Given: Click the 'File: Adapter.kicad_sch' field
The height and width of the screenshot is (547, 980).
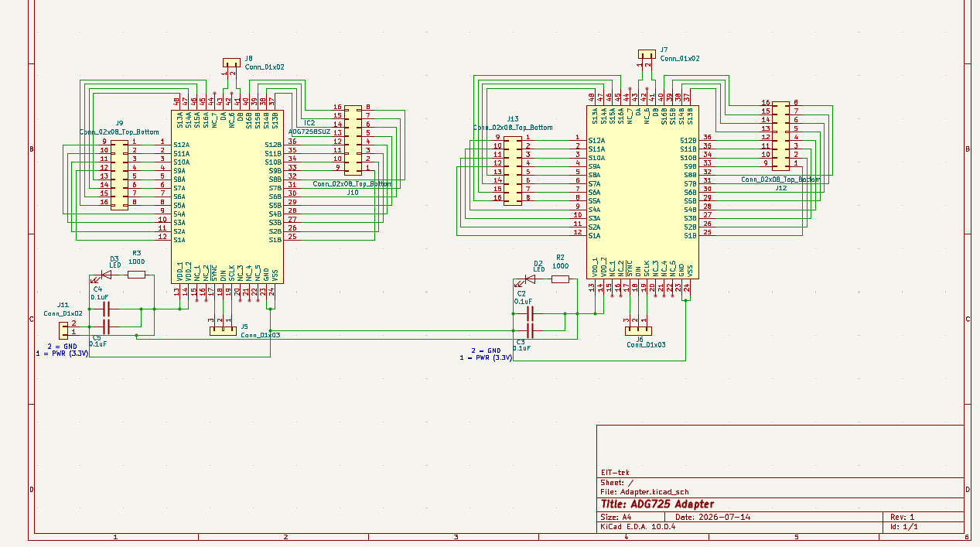Looking at the screenshot, I should click(x=644, y=491).
